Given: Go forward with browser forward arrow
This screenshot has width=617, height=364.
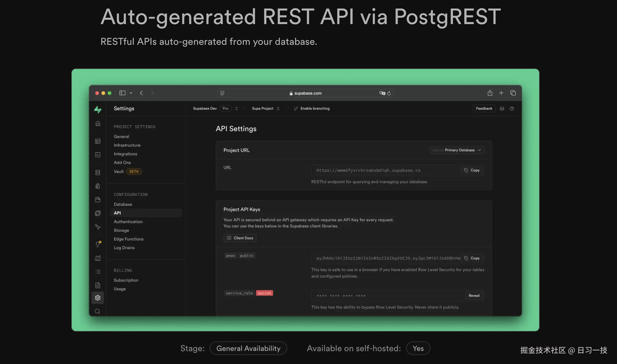Looking at the screenshot, I should click(152, 93).
